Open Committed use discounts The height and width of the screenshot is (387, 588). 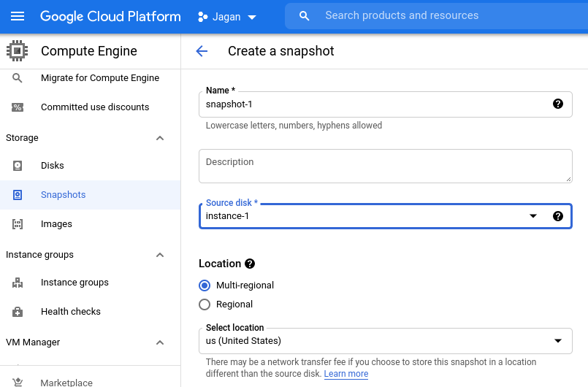click(x=90, y=107)
